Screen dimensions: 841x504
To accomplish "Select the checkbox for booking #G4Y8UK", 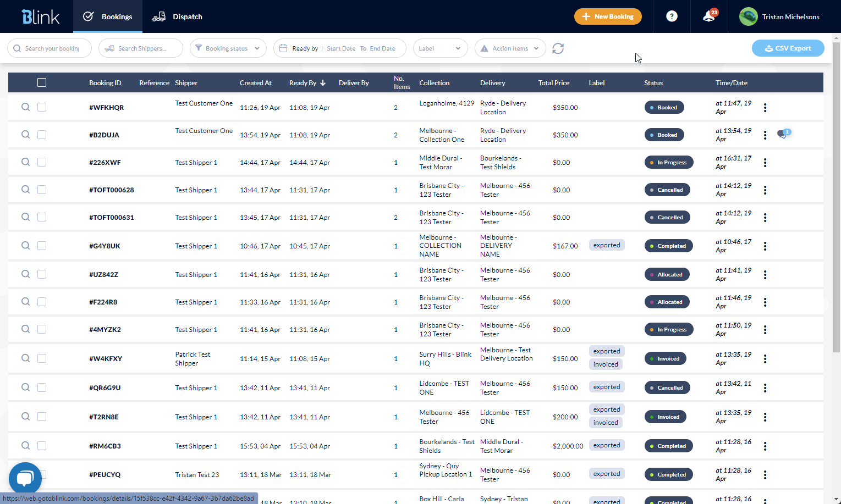I will pos(42,246).
